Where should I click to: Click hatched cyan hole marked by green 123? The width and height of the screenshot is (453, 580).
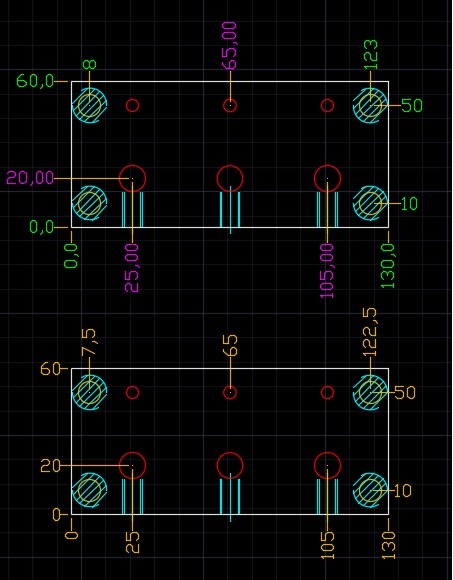[371, 105]
